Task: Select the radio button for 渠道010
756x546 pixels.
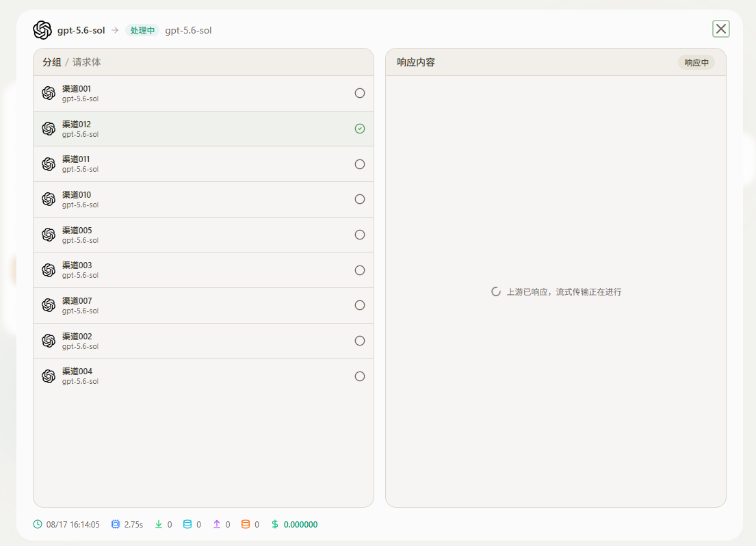Action: pos(360,199)
